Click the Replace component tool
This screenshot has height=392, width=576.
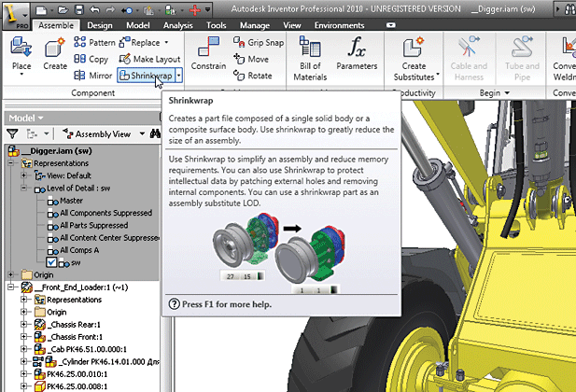(x=140, y=42)
